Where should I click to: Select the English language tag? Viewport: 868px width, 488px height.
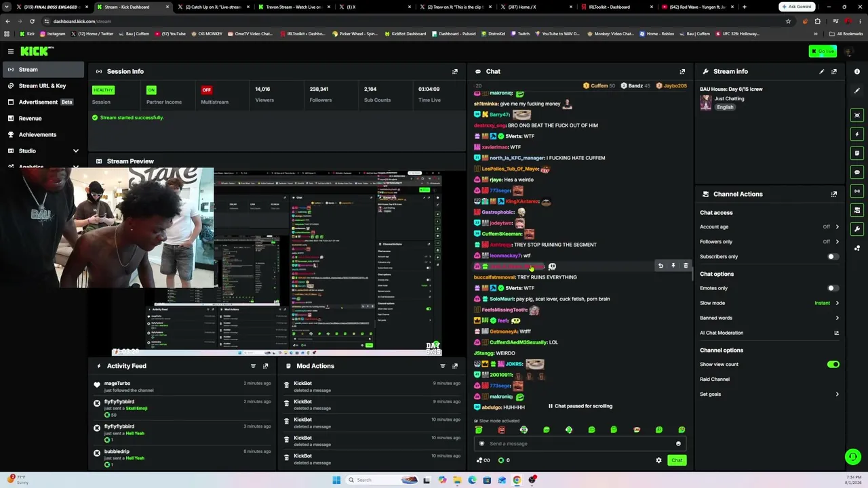coord(725,107)
